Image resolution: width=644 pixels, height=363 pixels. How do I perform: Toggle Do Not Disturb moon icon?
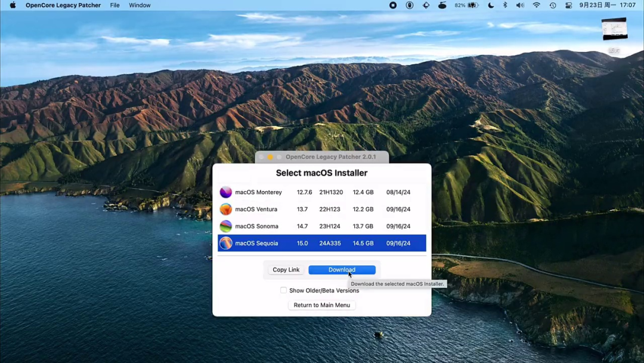pos(491,5)
